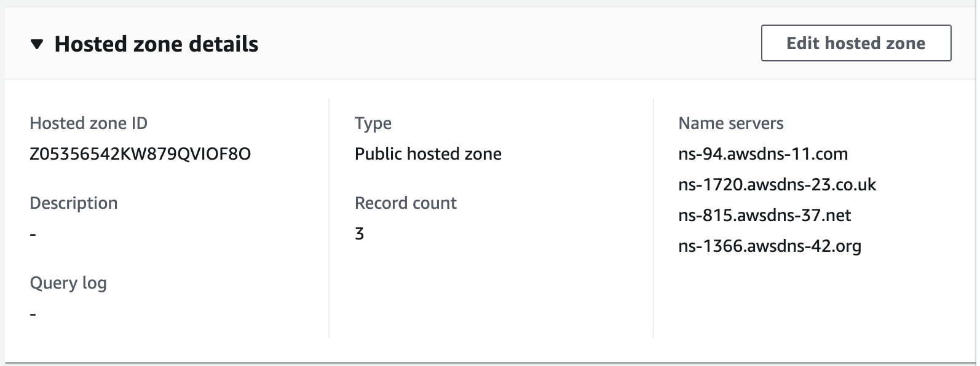The height and width of the screenshot is (366, 980).
Task: Click the Description dash value
Action: [x=33, y=235]
